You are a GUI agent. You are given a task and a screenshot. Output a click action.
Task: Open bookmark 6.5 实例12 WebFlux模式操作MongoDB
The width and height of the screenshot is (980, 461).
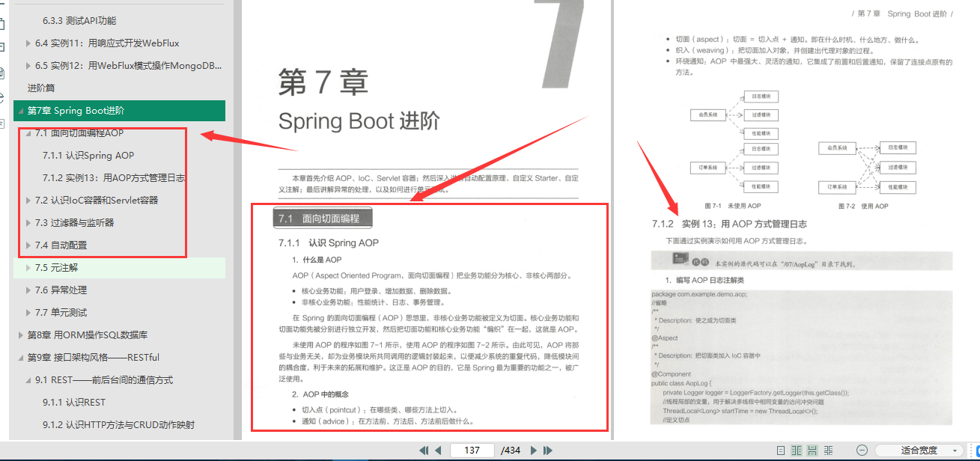coord(129,66)
